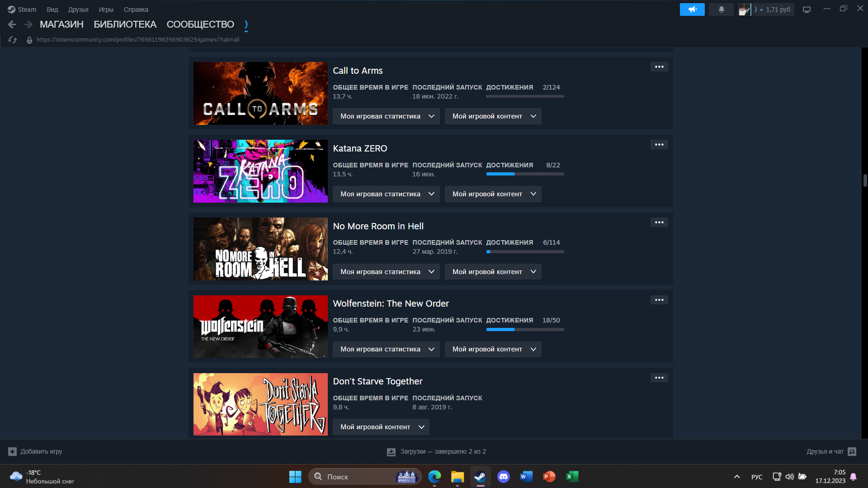Click the Steam taskbar icon
The height and width of the screenshot is (488, 868).
[480, 477]
